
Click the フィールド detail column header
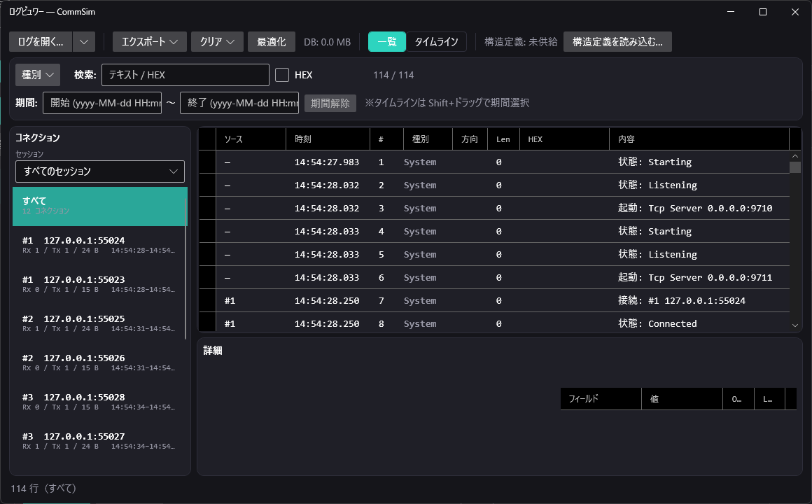(x=601, y=399)
